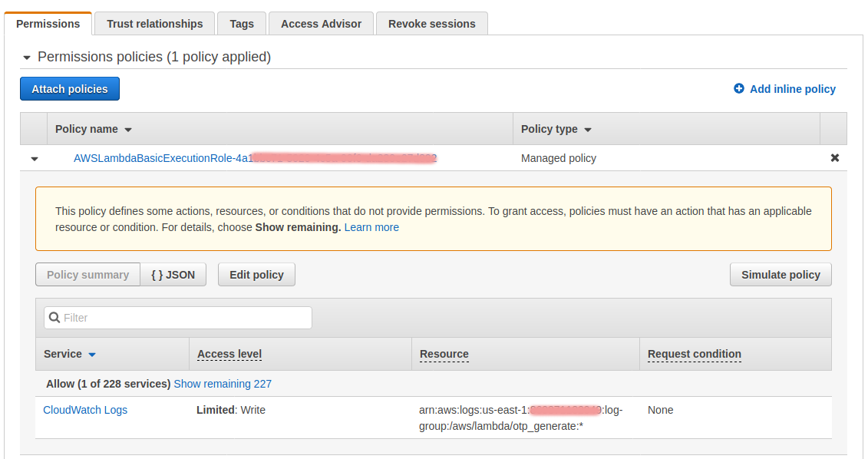Open the Access Advisor tab

click(x=321, y=24)
